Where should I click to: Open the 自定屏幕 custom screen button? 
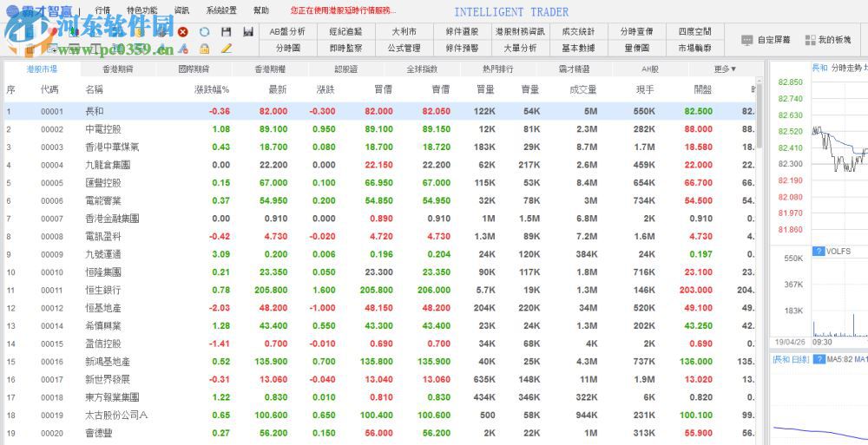766,40
